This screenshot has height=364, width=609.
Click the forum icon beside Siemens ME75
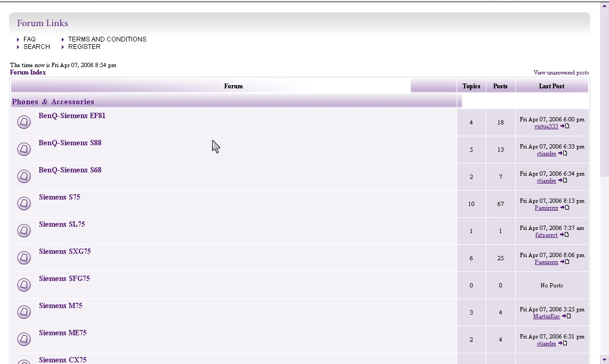[x=24, y=339]
